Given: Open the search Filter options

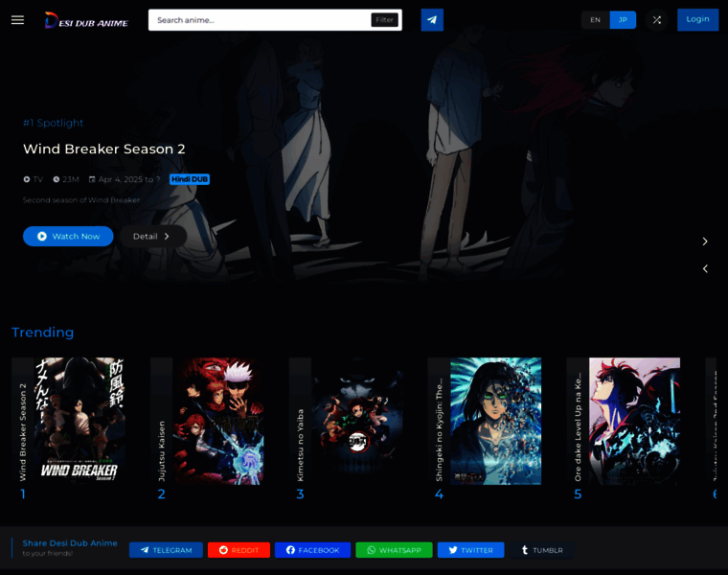Looking at the screenshot, I should coord(384,20).
